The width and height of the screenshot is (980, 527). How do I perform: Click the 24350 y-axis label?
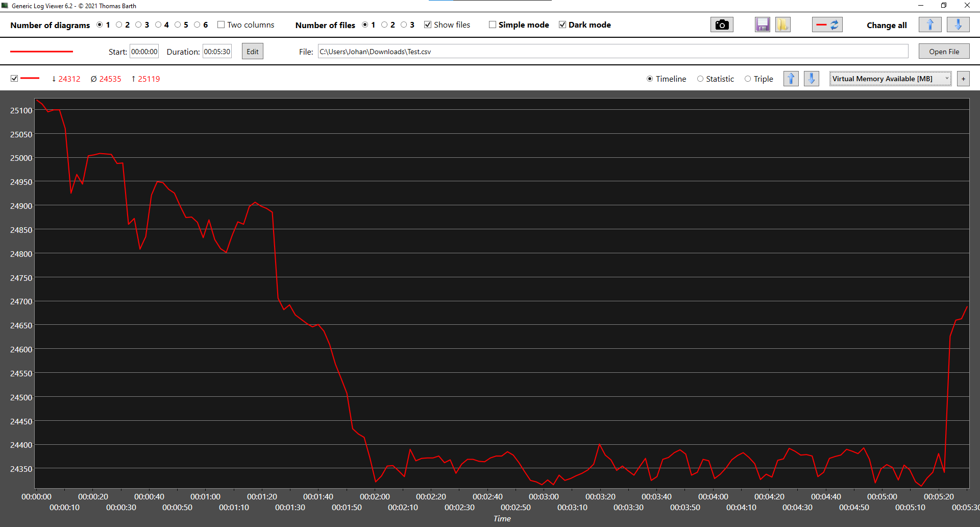[x=21, y=469]
